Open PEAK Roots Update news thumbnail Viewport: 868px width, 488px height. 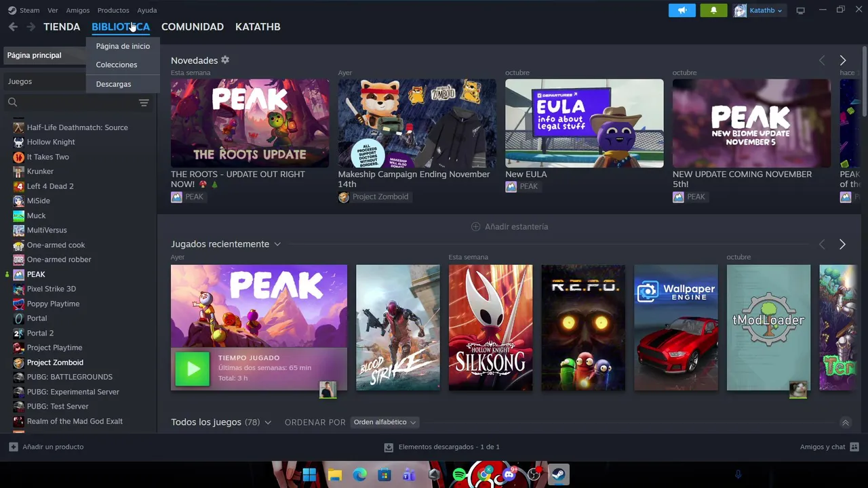tap(250, 123)
